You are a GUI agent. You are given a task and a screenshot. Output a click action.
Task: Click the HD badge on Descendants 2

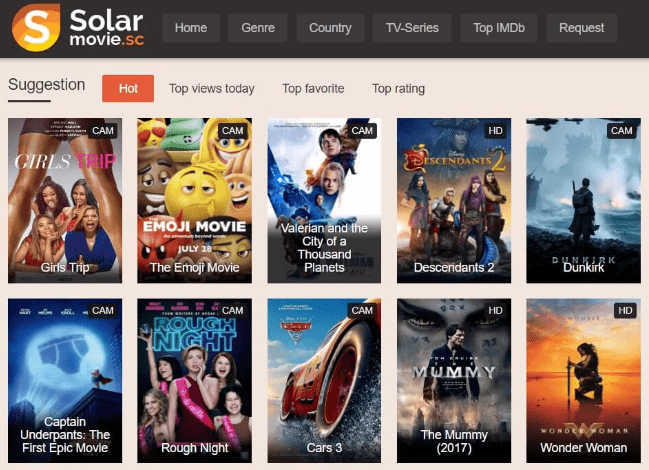click(495, 131)
